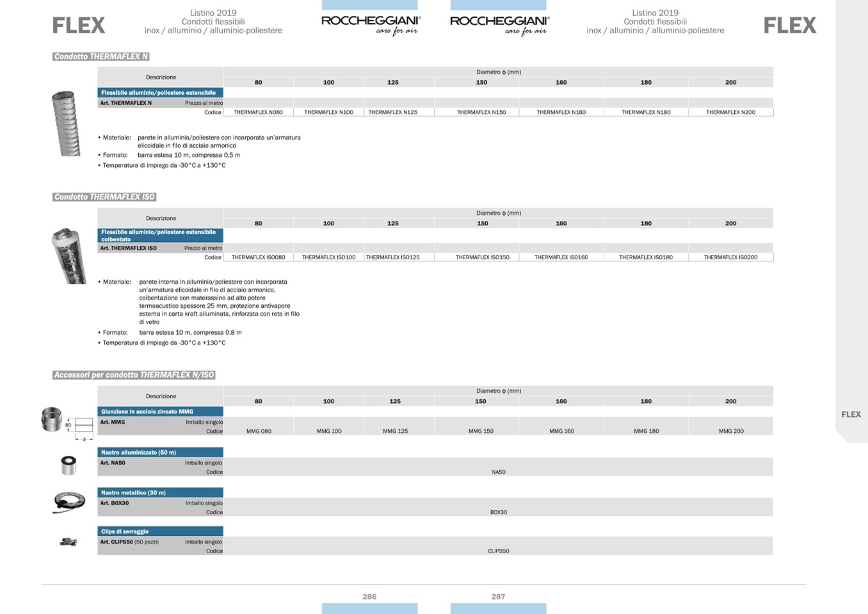The height and width of the screenshot is (614, 868).
Task: Click the FLEX title in top-left header
Action: tap(78, 26)
